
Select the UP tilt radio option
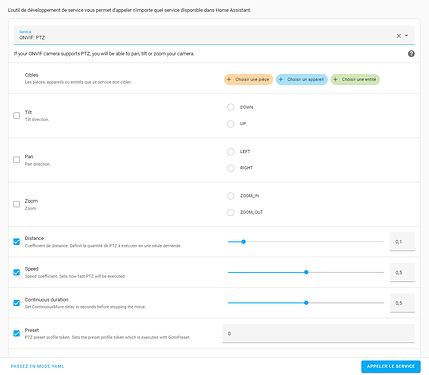[231, 124]
